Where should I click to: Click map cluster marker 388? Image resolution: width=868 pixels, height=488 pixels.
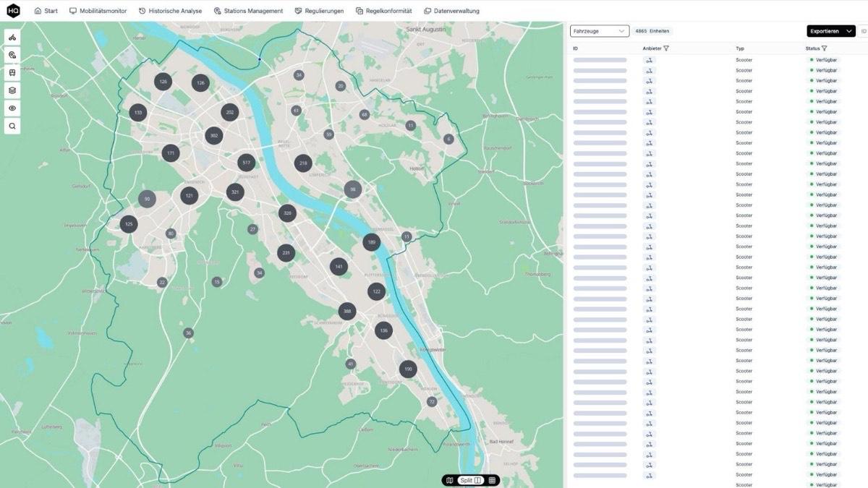(x=347, y=312)
